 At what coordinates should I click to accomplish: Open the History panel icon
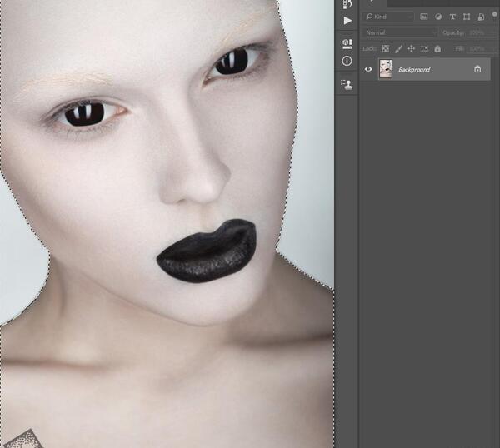pos(347,4)
